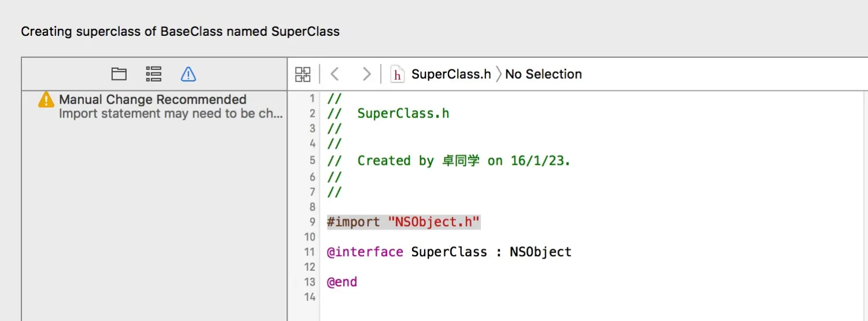Click the yellow warning triangle icon
The image size is (868, 321).
[46, 99]
